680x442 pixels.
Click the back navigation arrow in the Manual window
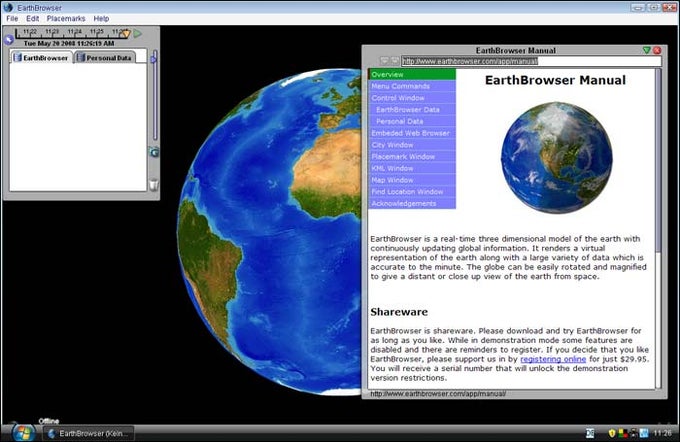tap(385, 61)
